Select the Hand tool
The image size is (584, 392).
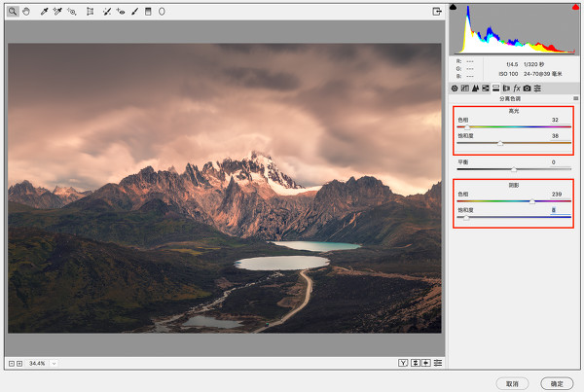tap(26, 12)
